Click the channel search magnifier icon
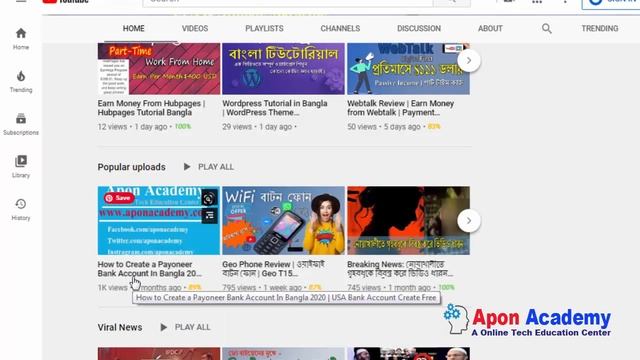The height and width of the screenshot is (360, 640). (x=547, y=29)
